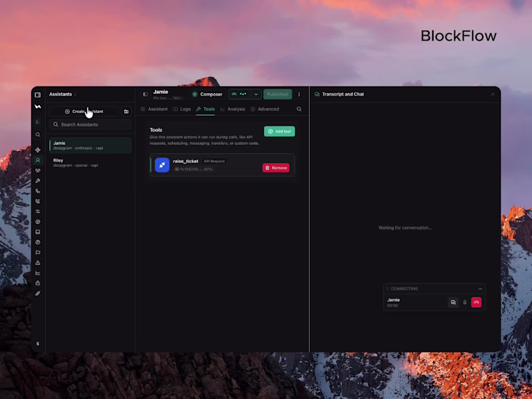Click the blue raise_ticket tool icon

click(162, 165)
